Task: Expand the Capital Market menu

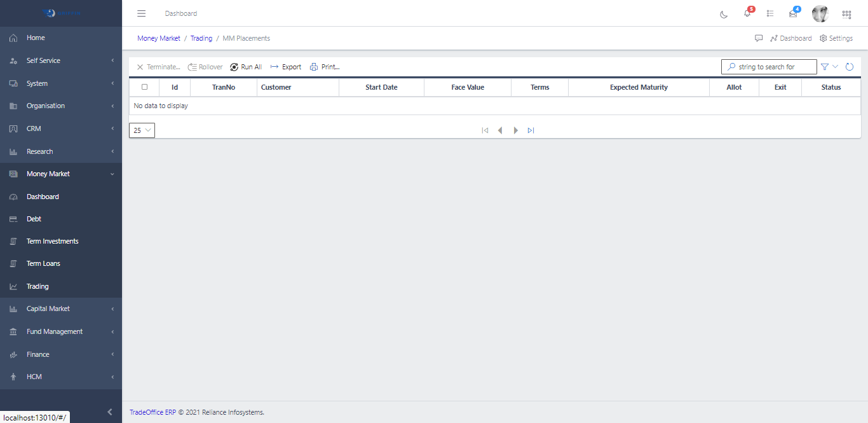Action: [61, 309]
